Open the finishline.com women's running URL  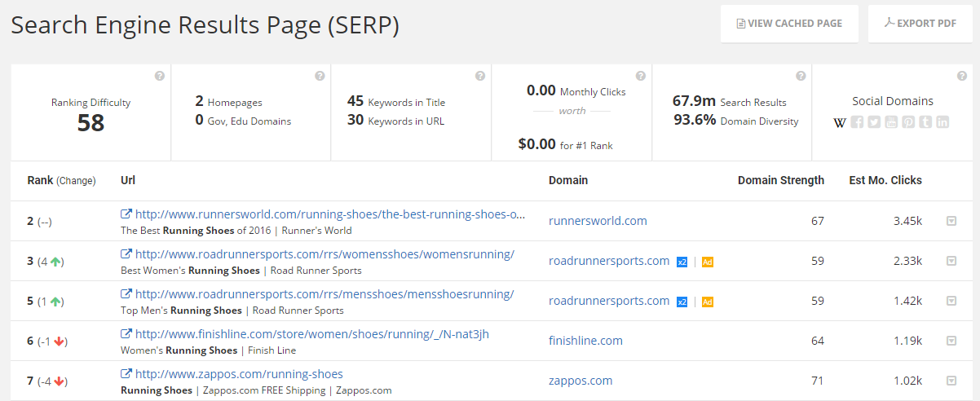[x=312, y=334]
